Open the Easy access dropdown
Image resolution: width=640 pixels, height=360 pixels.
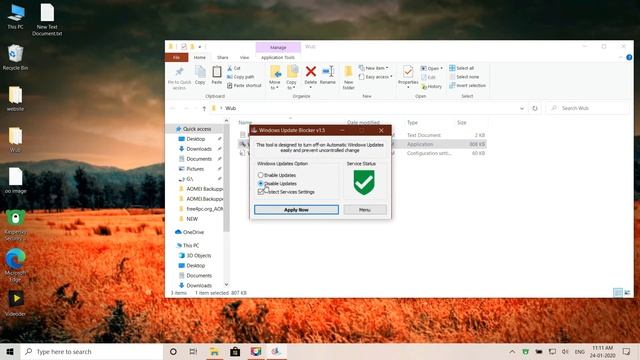376,77
